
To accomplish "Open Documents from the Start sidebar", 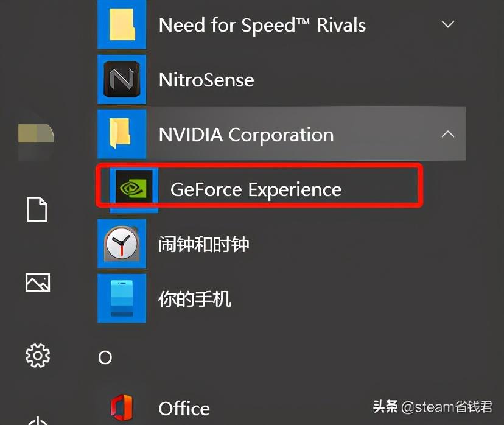I will click(x=37, y=209).
